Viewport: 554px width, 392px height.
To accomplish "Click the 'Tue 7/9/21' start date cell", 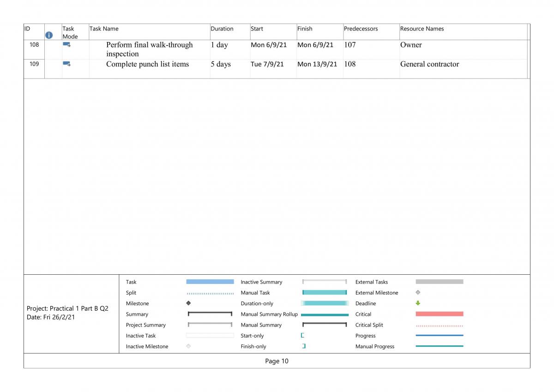I will coord(273,69).
